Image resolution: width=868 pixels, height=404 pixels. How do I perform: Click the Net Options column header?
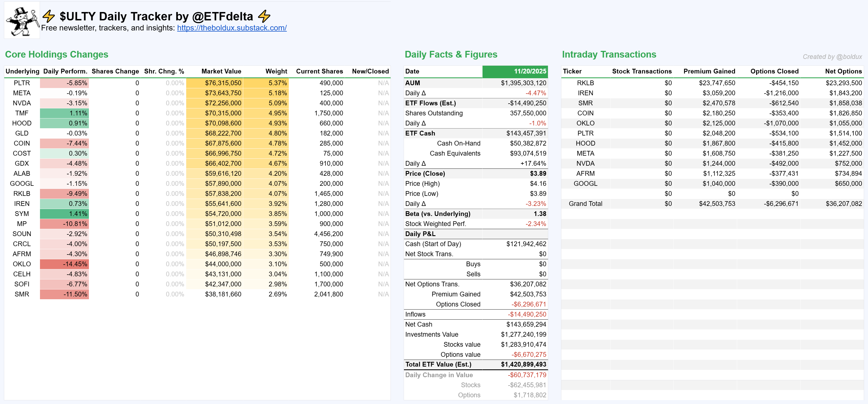(x=843, y=71)
